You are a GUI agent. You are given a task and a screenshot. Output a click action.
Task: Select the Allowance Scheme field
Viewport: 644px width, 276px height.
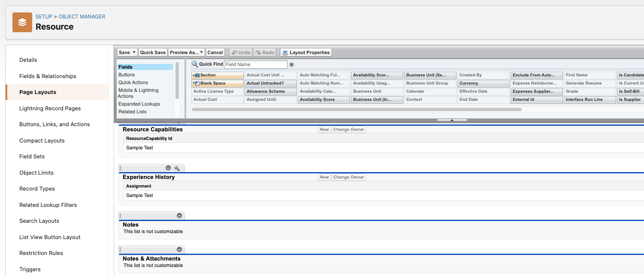click(271, 91)
